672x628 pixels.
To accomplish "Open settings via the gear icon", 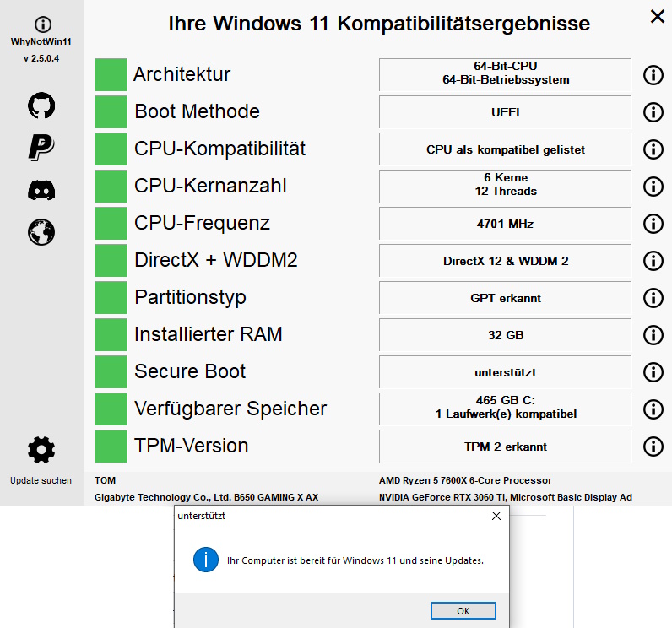I will point(41,450).
